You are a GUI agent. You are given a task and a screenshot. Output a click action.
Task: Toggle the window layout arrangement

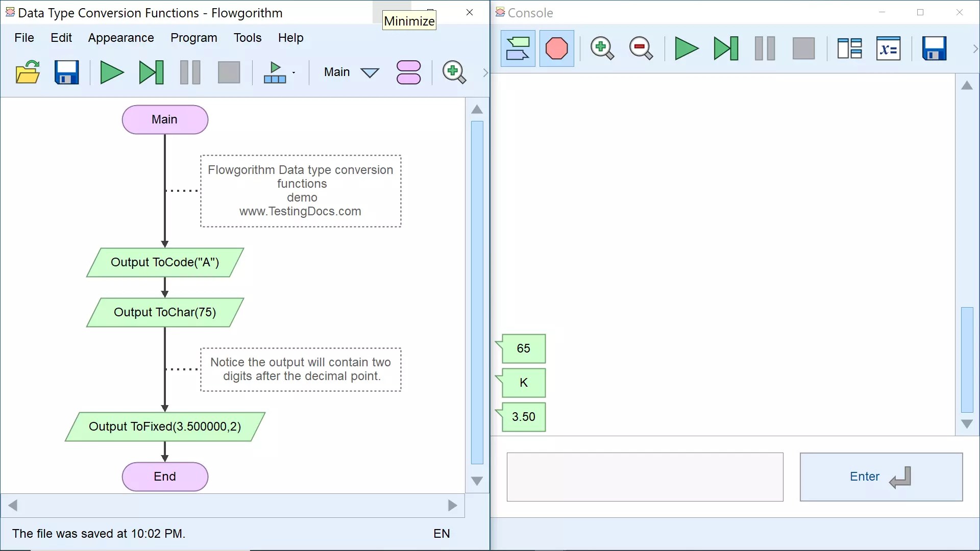click(x=849, y=48)
